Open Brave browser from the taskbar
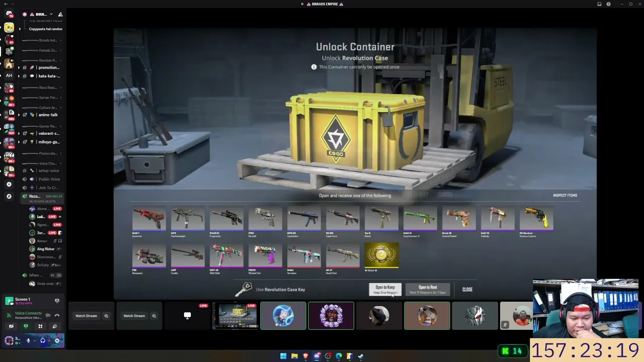This screenshot has width=644, height=362. click(305, 356)
